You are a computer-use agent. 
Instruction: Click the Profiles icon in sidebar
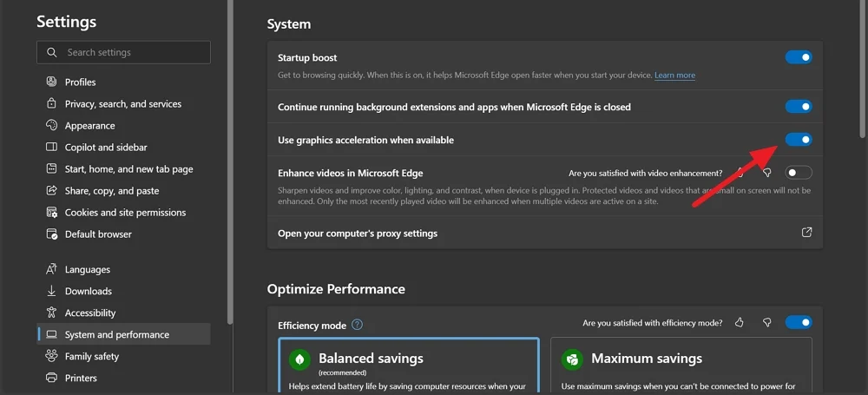[50, 82]
